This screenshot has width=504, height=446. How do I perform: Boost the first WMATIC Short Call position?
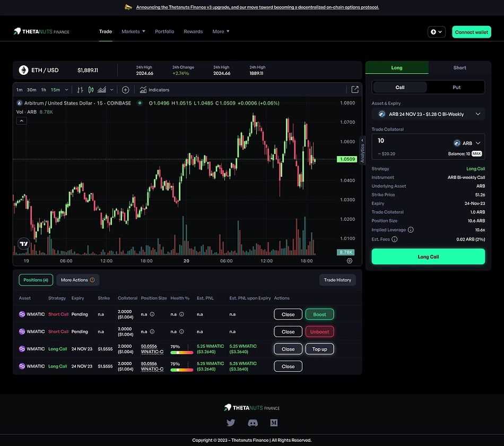319,314
